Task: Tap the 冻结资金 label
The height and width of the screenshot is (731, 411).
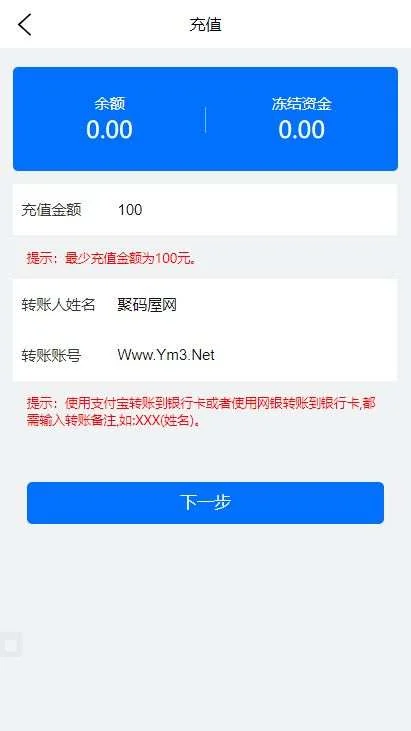Action: tap(301, 103)
